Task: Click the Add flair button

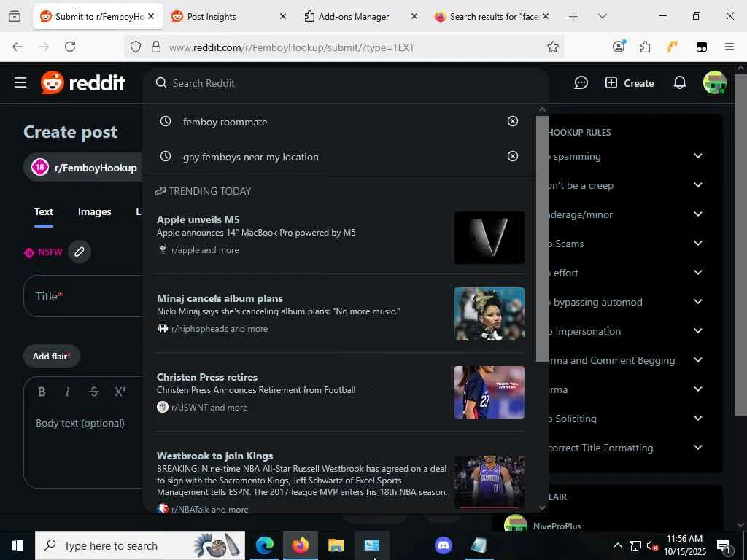Action: point(52,356)
